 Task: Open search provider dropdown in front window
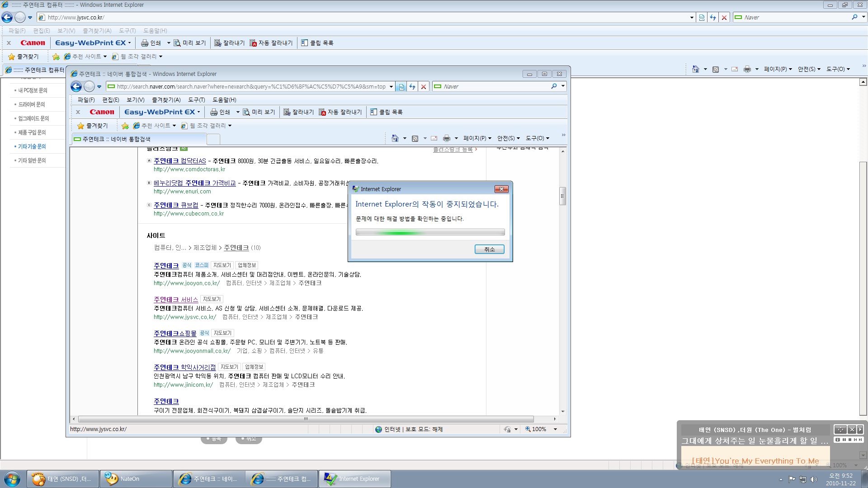pyautogui.click(x=563, y=86)
